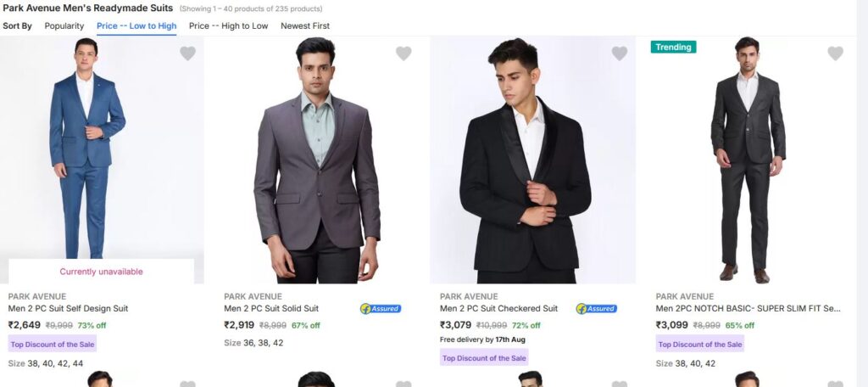This screenshot has height=387, width=868.
Task: Select Price -- Low to High sorting
Action: pos(136,26)
